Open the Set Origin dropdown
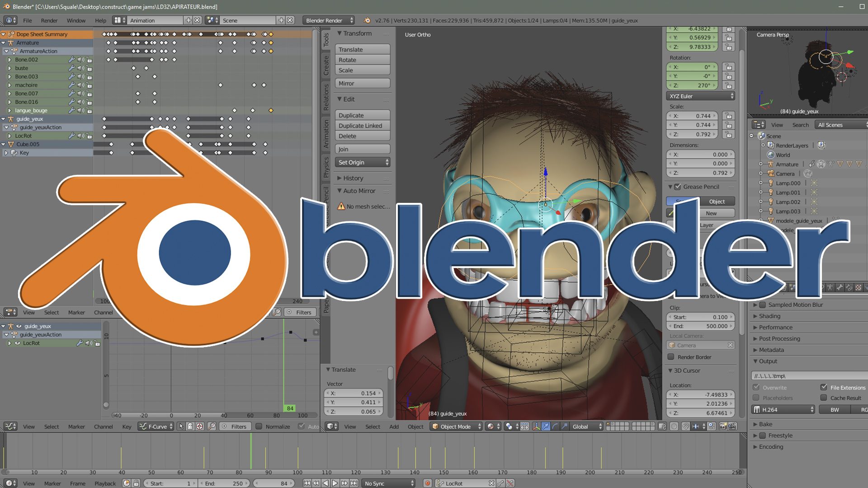The height and width of the screenshot is (488, 868). pyautogui.click(x=363, y=162)
